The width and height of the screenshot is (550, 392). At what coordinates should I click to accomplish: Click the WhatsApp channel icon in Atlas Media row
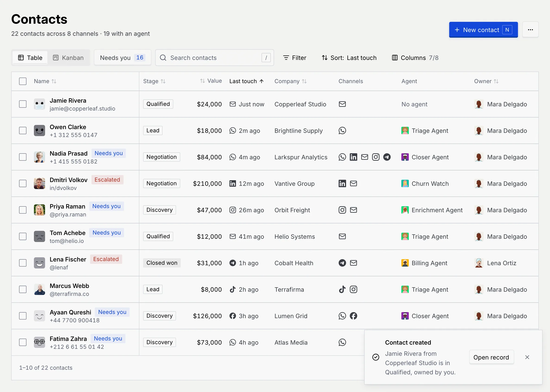342,342
